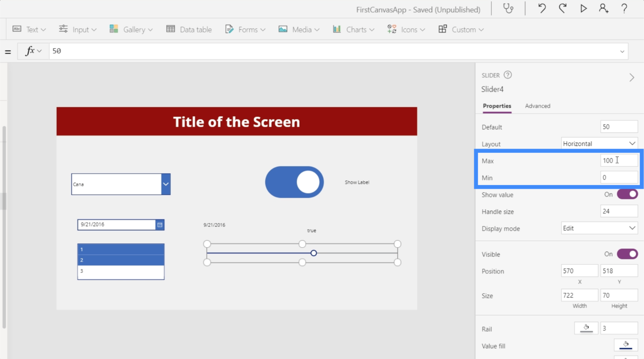Click the Rail thickness field
This screenshot has width=644, height=359.
click(619, 328)
